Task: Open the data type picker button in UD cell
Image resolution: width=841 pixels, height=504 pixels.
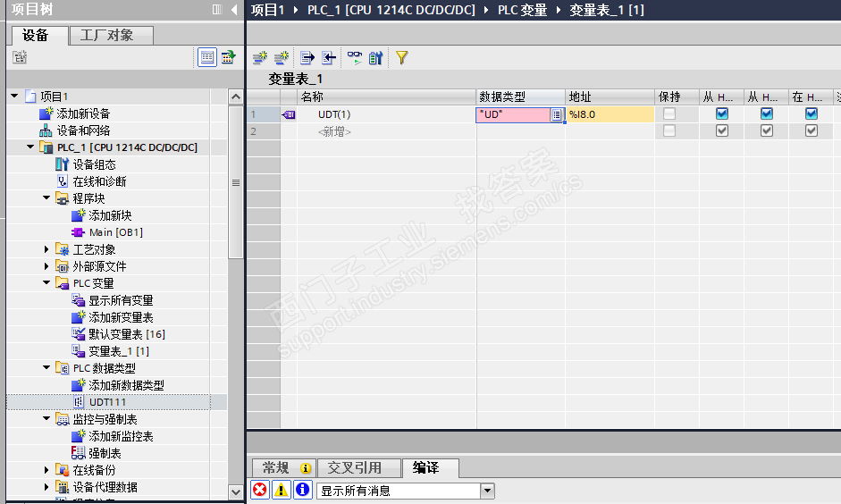Action: click(x=557, y=114)
